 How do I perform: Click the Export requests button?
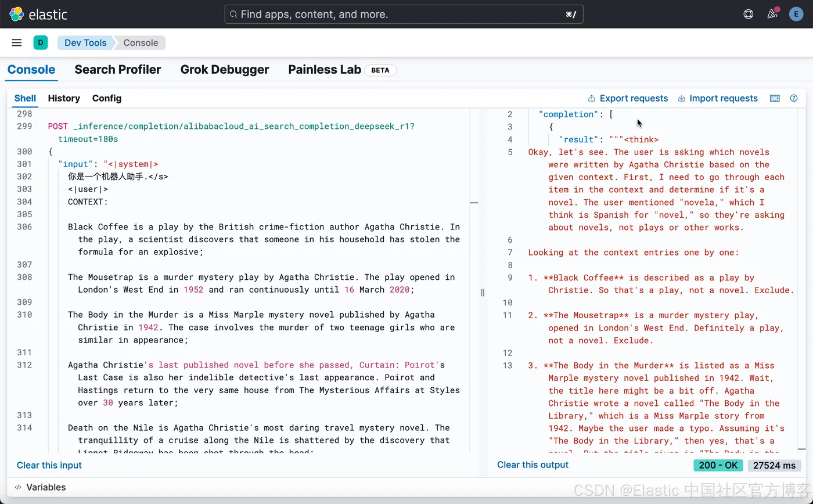tap(628, 99)
